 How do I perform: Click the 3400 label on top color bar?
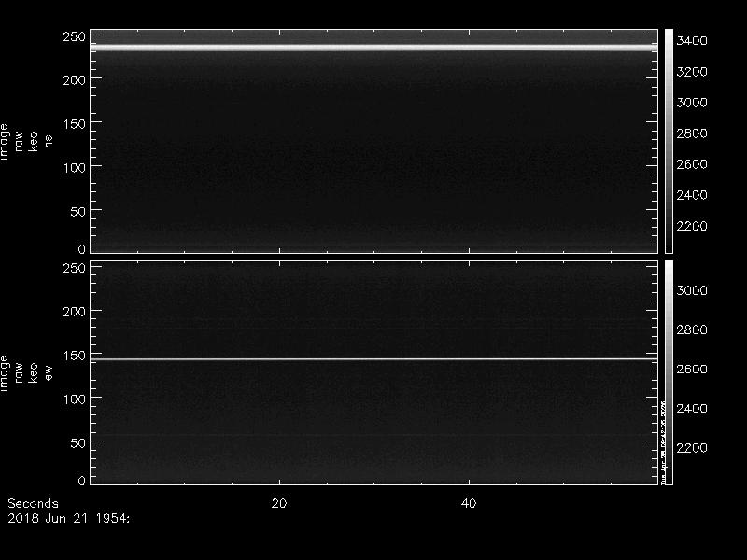[692, 41]
